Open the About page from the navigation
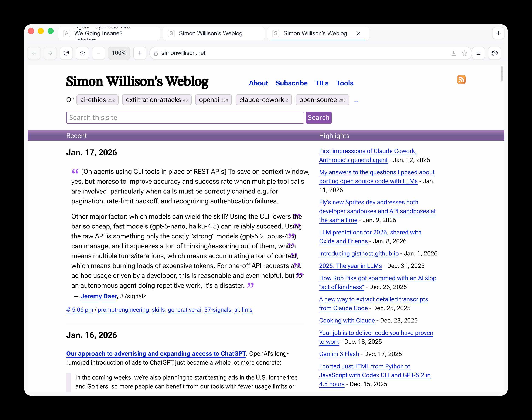This screenshot has width=532, height=420. coord(258,83)
